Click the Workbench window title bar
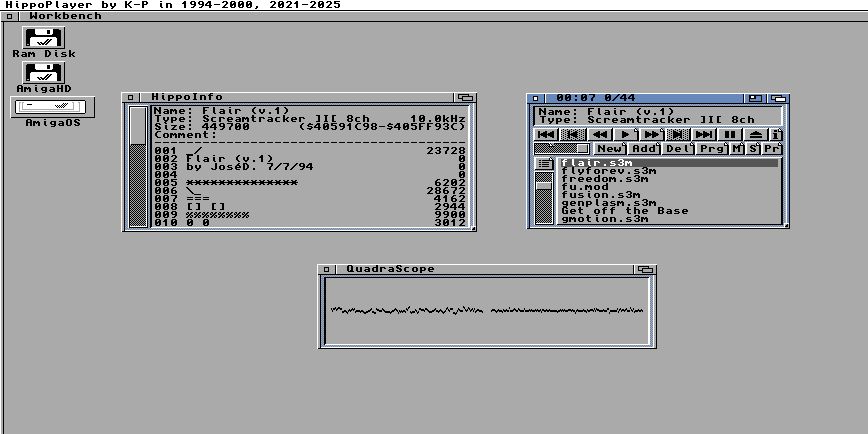Screen dimensions: 868x434 [442, 16]
